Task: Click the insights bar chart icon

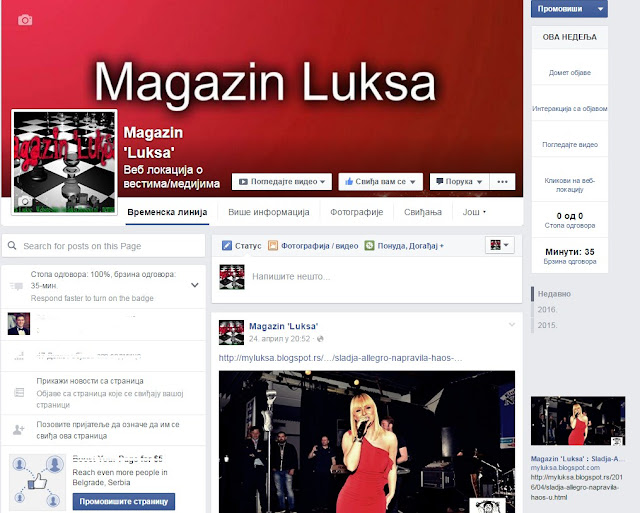Action: (19, 356)
